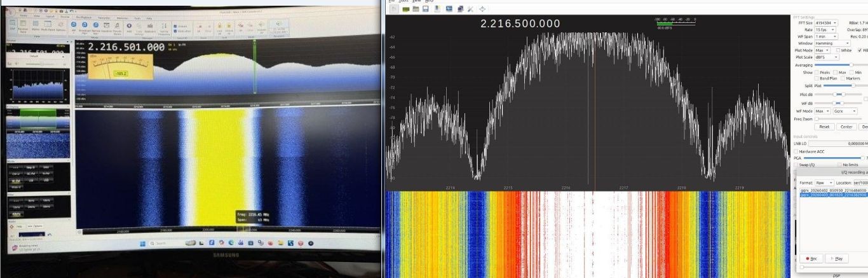868x278 pixels.
Task: Enable the Swap I/Q checkbox
Action: (797, 165)
